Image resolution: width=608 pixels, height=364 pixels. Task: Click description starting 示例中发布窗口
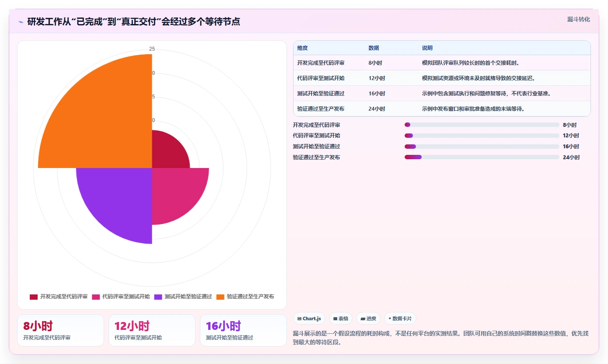(x=474, y=109)
